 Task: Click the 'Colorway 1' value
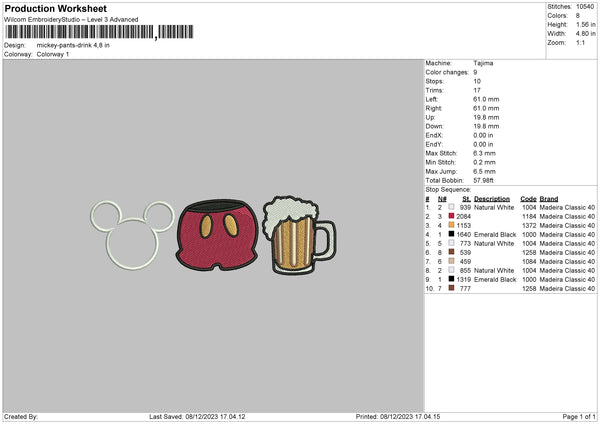[53, 54]
